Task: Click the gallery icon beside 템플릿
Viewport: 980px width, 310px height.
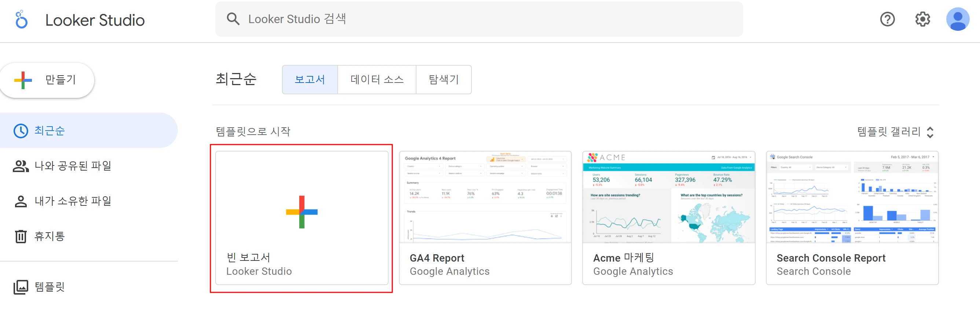Action: click(21, 287)
